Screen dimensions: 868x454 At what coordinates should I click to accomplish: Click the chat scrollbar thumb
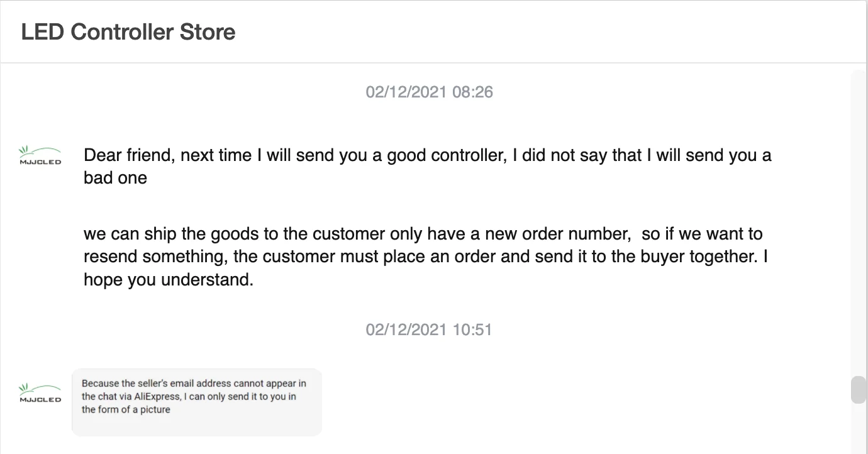pos(858,390)
